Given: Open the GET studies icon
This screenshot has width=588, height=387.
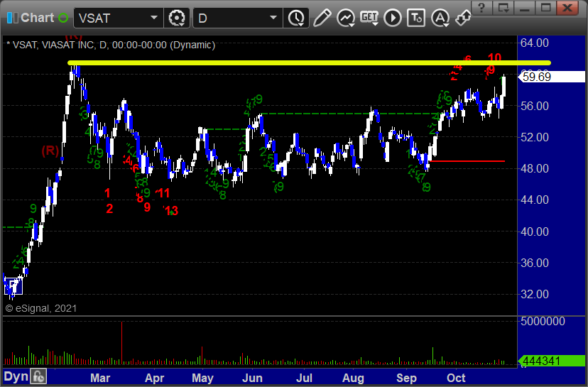Looking at the screenshot, I should click(369, 18).
